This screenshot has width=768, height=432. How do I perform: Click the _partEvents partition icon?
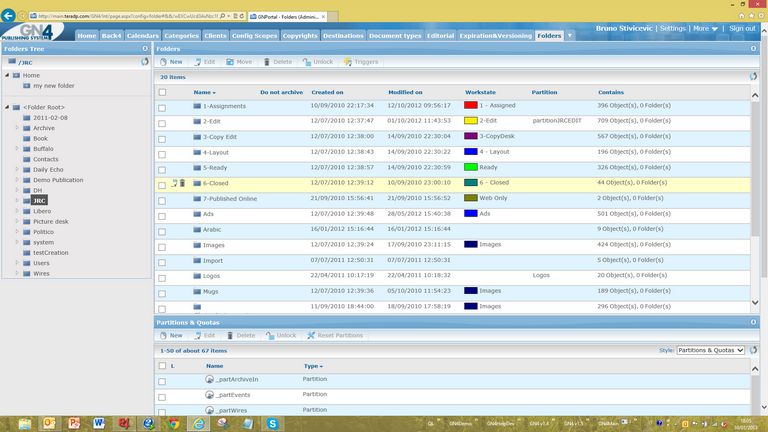pyautogui.click(x=209, y=395)
